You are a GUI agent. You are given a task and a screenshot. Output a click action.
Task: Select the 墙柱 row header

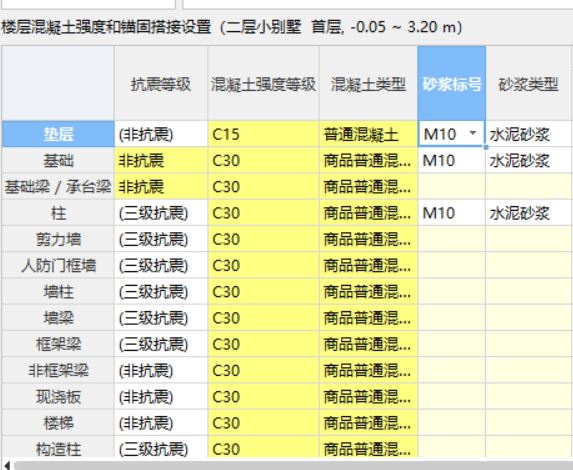58,292
